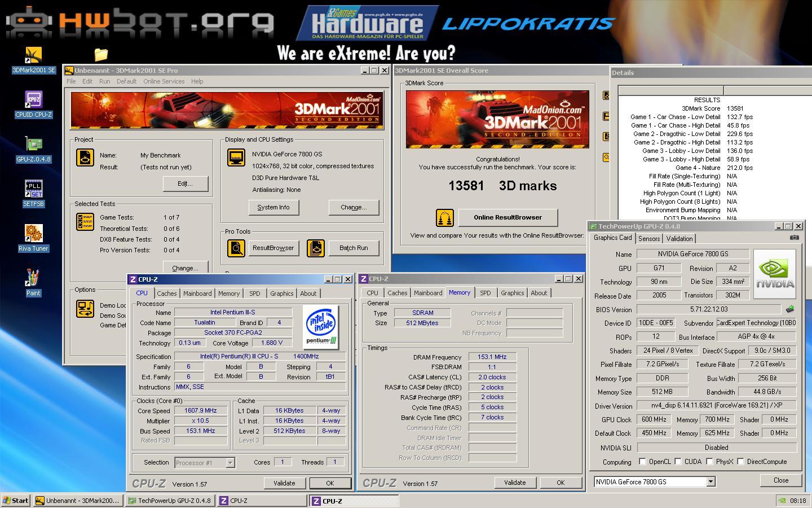The height and width of the screenshot is (508, 812).
Task: Click the monitor icon in Display and CPU Settings
Action: [x=236, y=157]
